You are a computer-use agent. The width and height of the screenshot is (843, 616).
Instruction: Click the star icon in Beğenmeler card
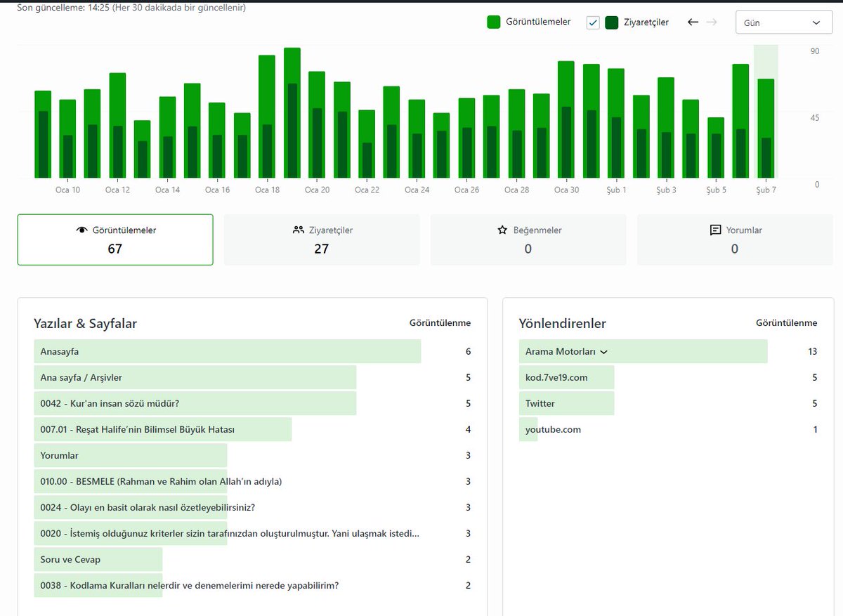tap(502, 230)
